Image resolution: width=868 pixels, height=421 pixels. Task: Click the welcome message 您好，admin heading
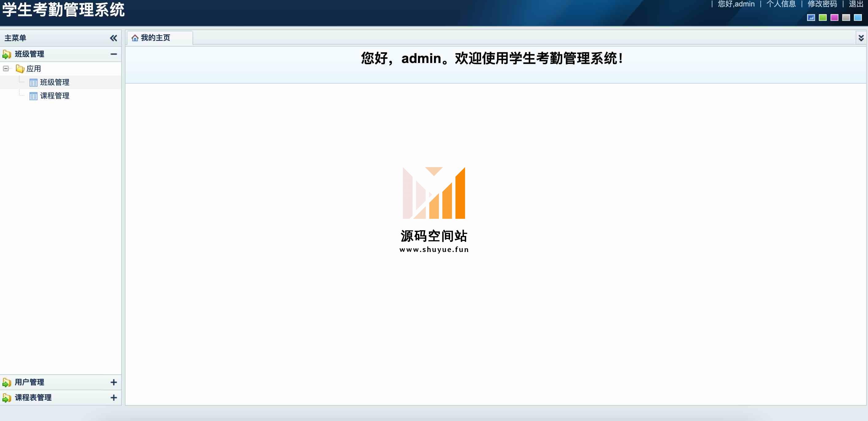point(492,58)
